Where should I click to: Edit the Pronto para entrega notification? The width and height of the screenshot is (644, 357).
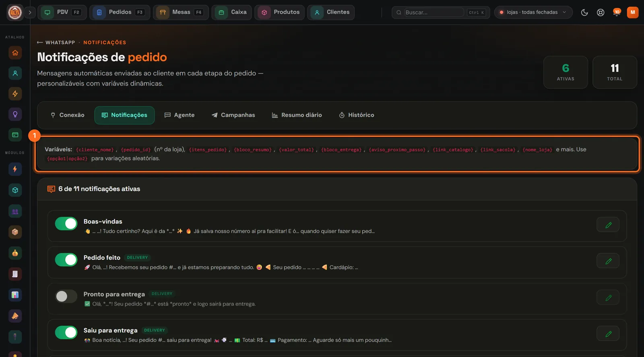(x=608, y=297)
